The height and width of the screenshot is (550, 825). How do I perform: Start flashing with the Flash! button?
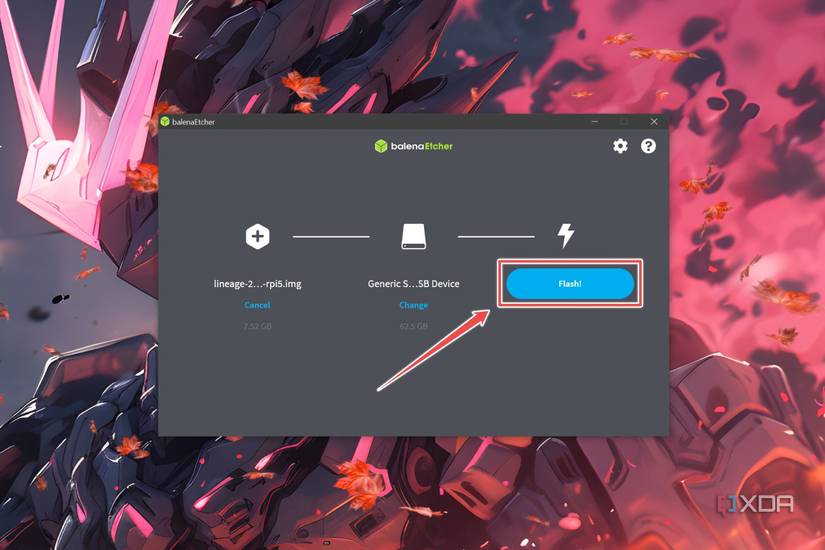coord(570,284)
